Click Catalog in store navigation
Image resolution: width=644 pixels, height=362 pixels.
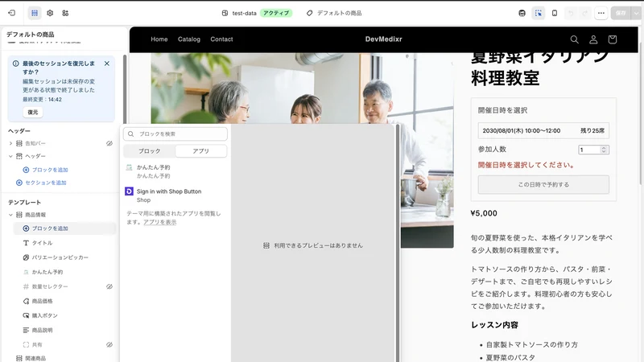(x=189, y=39)
